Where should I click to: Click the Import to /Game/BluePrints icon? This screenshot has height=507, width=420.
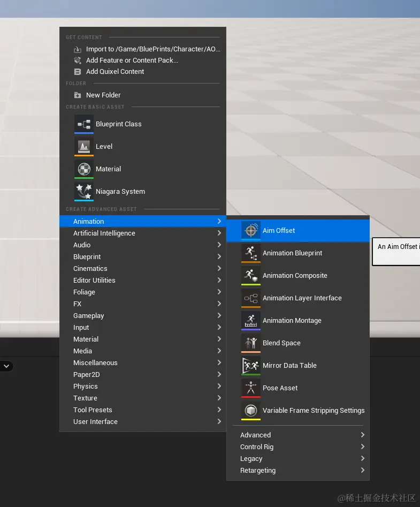tap(78, 49)
